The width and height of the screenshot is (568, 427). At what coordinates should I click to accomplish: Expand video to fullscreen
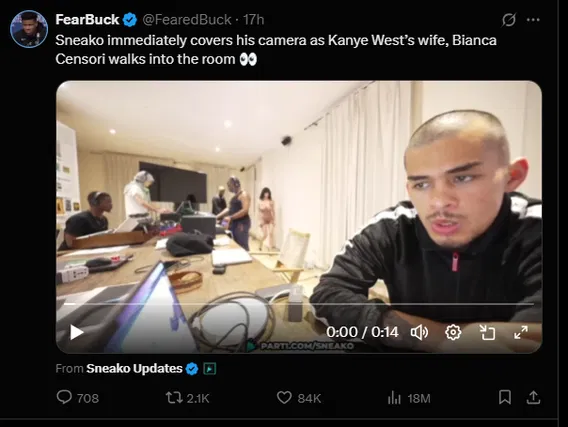point(521,332)
